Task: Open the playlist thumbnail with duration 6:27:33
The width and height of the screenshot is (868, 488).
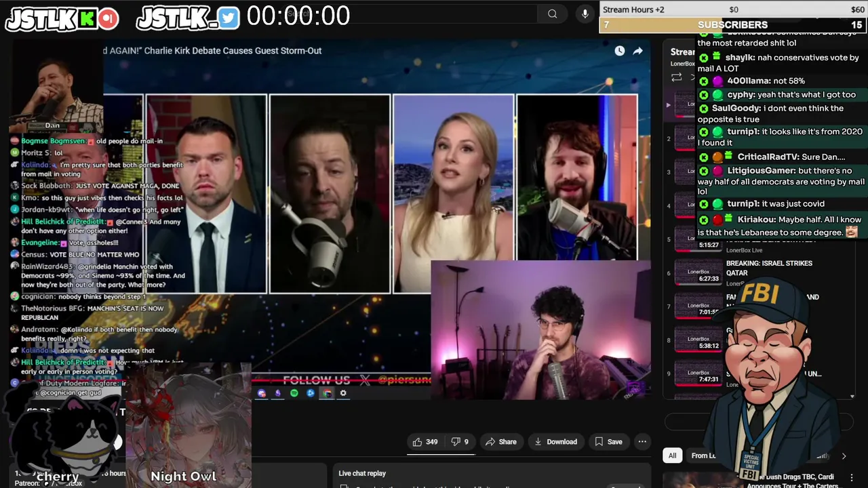Action: click(x=698, y=272)
